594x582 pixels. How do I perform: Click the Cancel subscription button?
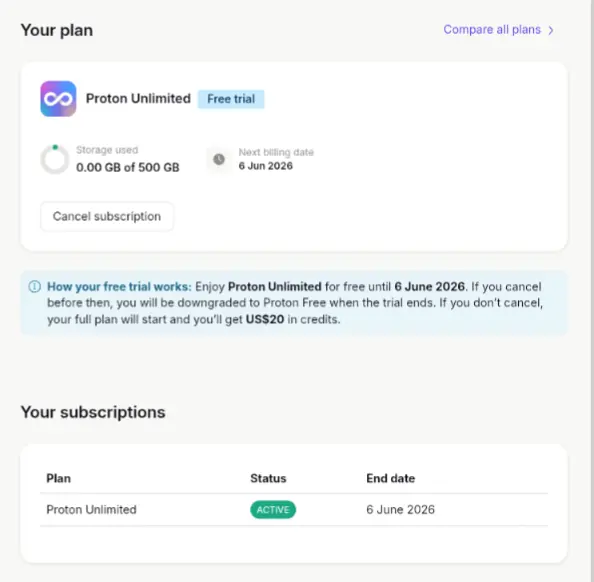tap(107, 216)
